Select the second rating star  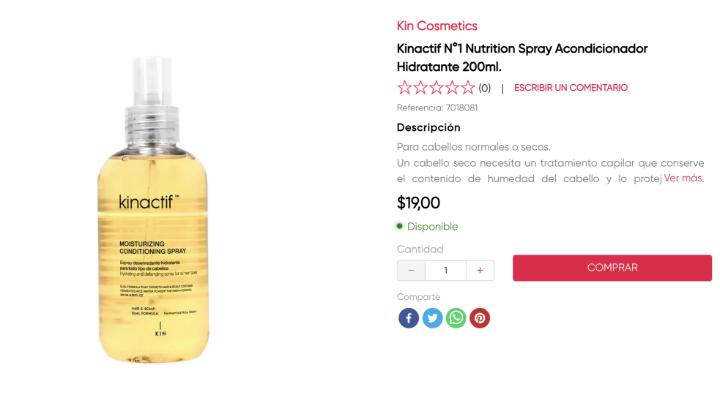coord(420,87)
